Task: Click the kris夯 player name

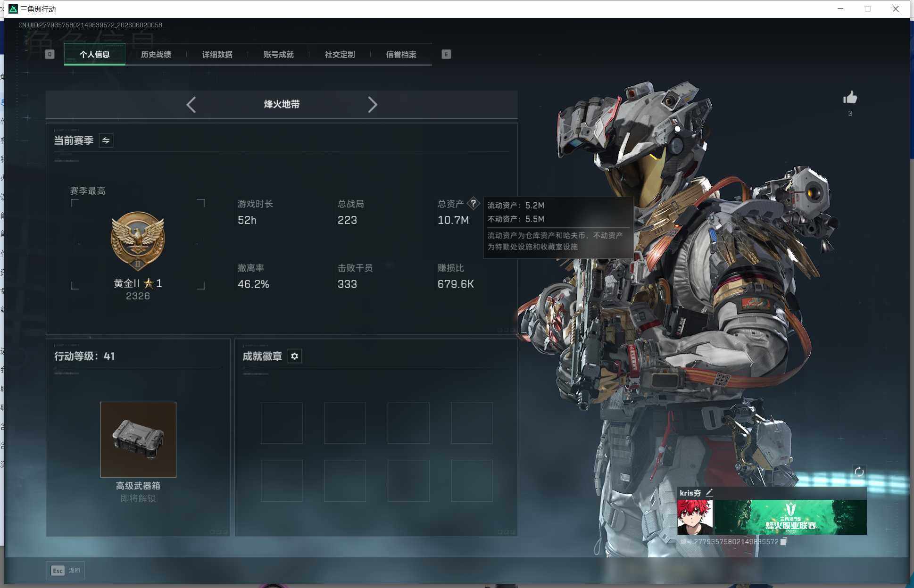Action: pos(690,493)
